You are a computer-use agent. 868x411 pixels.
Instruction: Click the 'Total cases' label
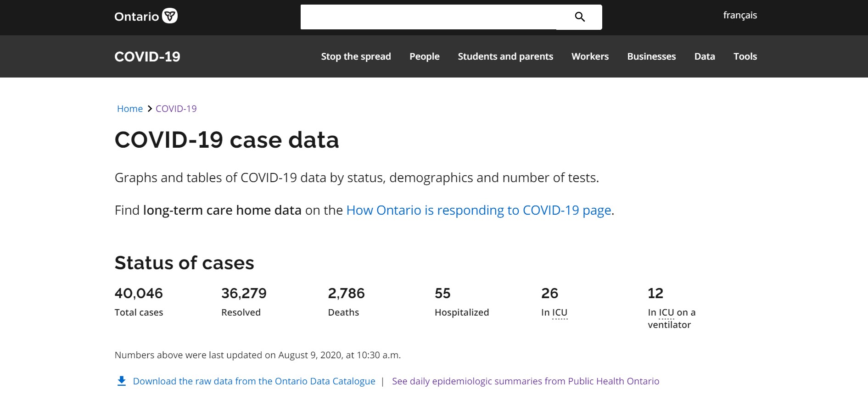[139, 312]
